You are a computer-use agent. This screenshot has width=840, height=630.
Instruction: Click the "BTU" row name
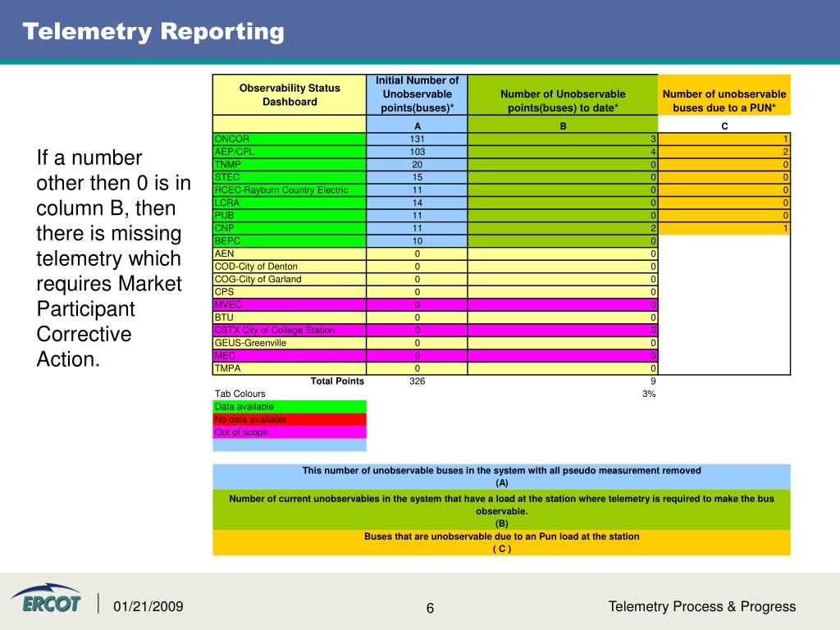290,317
